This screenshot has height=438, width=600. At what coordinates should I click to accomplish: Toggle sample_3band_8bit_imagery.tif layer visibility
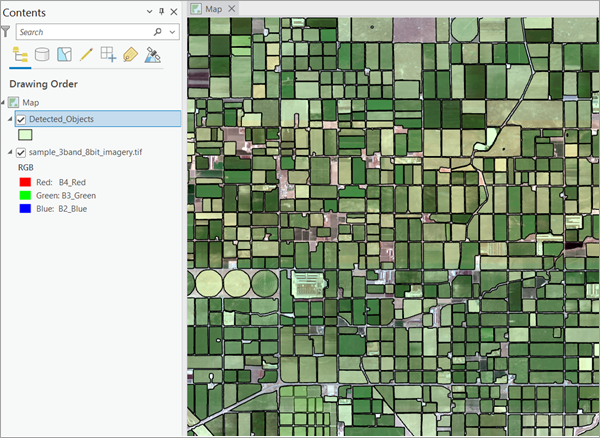point(21,152)
